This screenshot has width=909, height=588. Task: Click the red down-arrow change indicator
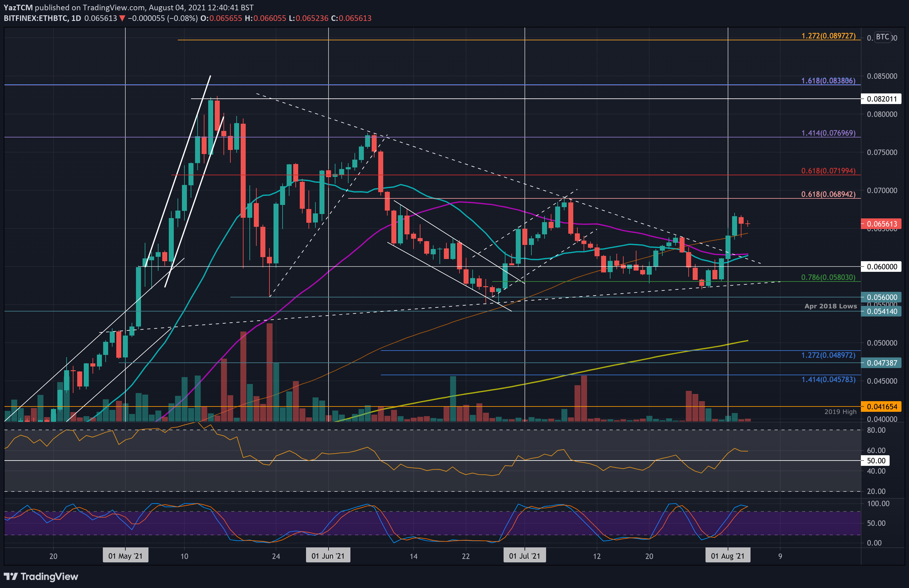121,18
